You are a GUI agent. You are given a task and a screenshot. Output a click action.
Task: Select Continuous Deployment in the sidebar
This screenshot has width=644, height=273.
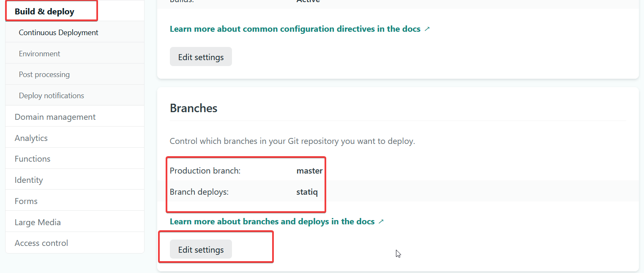tap(58, 33)
